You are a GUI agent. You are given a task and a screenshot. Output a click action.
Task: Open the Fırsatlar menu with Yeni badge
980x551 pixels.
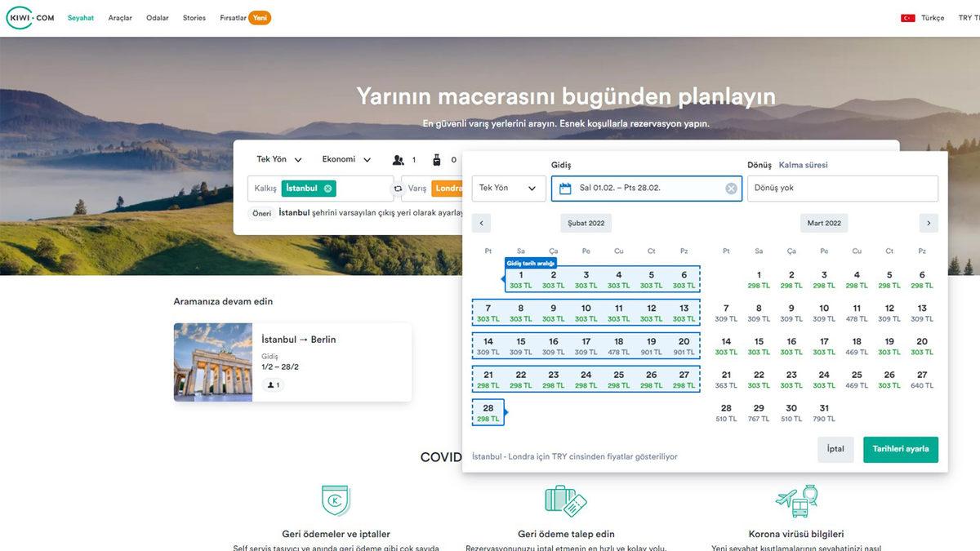click(x=235, y=16)
